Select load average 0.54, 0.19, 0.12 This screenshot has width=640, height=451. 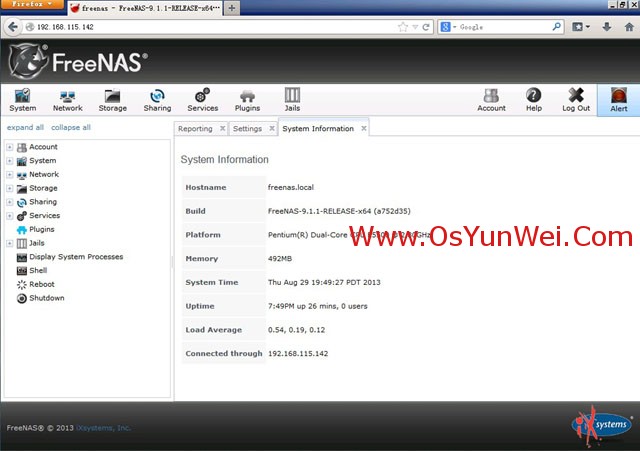(296, 330)
